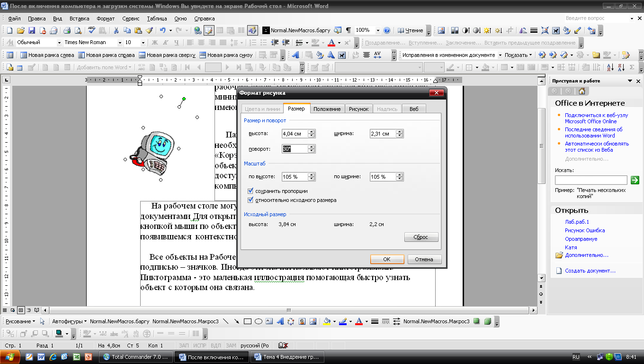Open font color dropdown arrow in formatting toolbar
644x364 pixels.
[340, 43]
